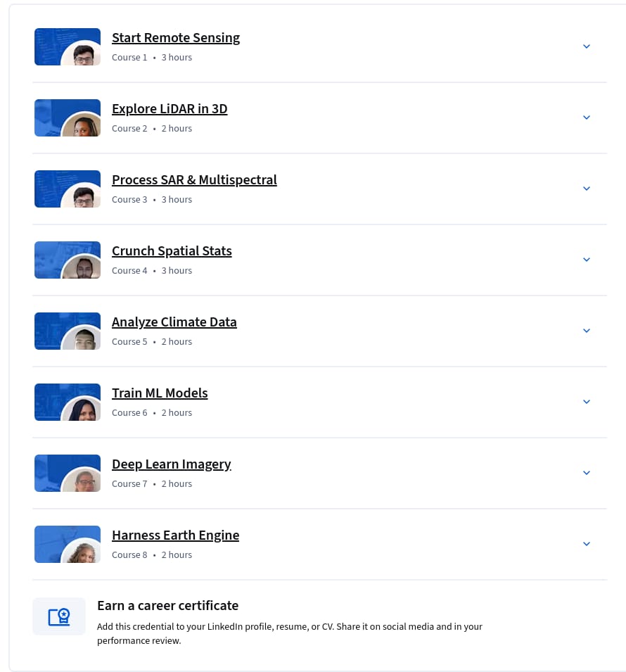Expand the Explore LiDAR in 3D chevron

pos(587,118)
